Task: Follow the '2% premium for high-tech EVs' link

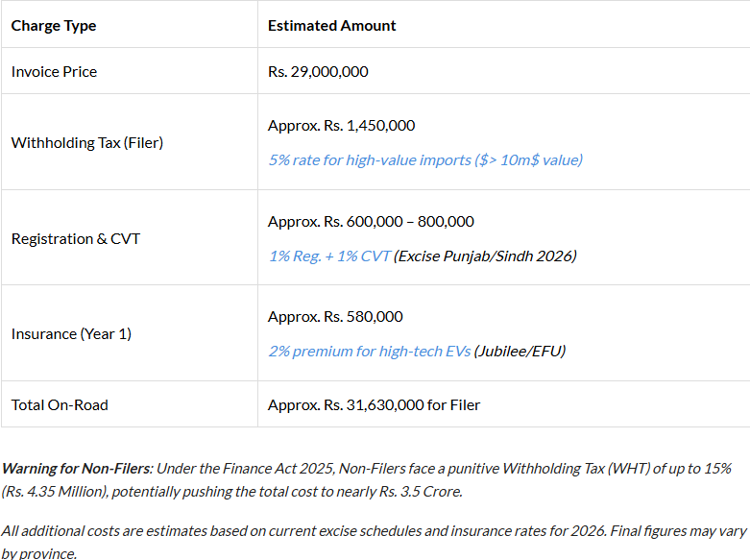Action: point(369,351)
